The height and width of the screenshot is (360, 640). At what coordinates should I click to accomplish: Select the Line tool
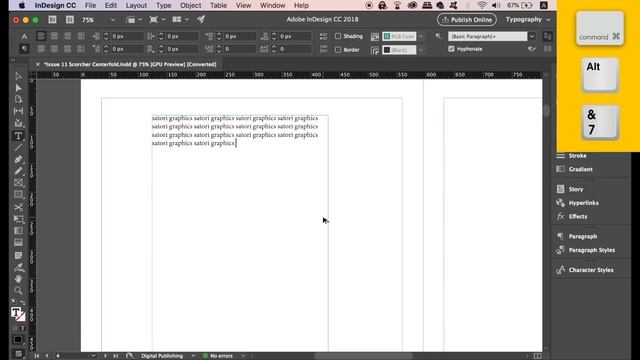tap(18, 148)
